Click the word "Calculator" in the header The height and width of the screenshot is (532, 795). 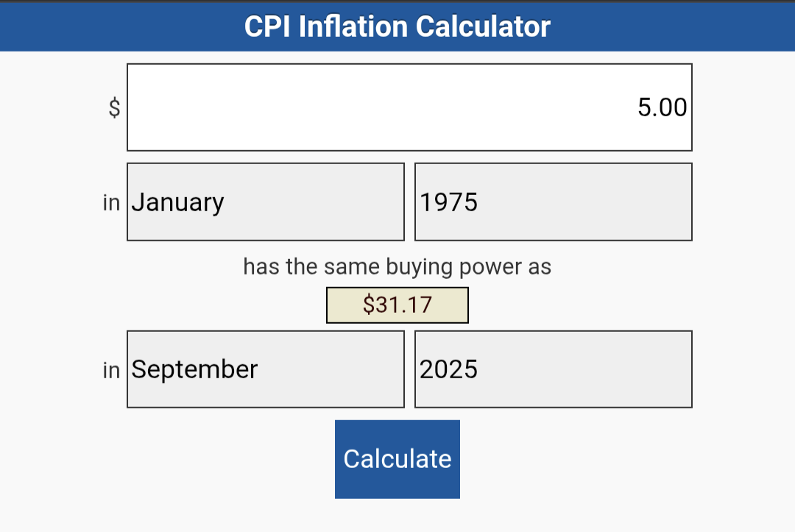pos(483,27)
